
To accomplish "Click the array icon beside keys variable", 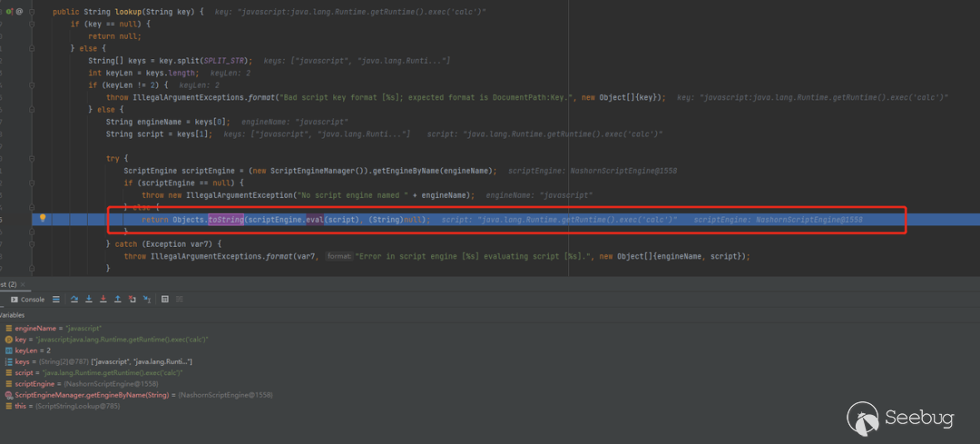I will [9, 361].
